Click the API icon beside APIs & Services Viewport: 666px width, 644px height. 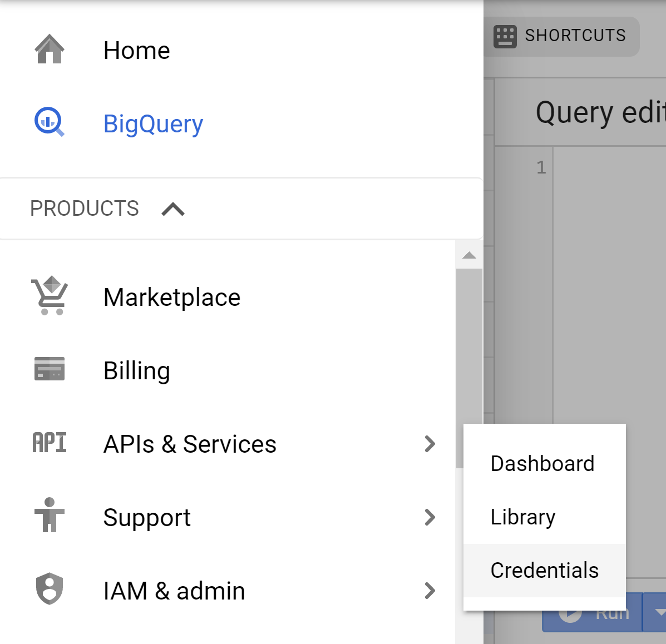pos(50,442)
